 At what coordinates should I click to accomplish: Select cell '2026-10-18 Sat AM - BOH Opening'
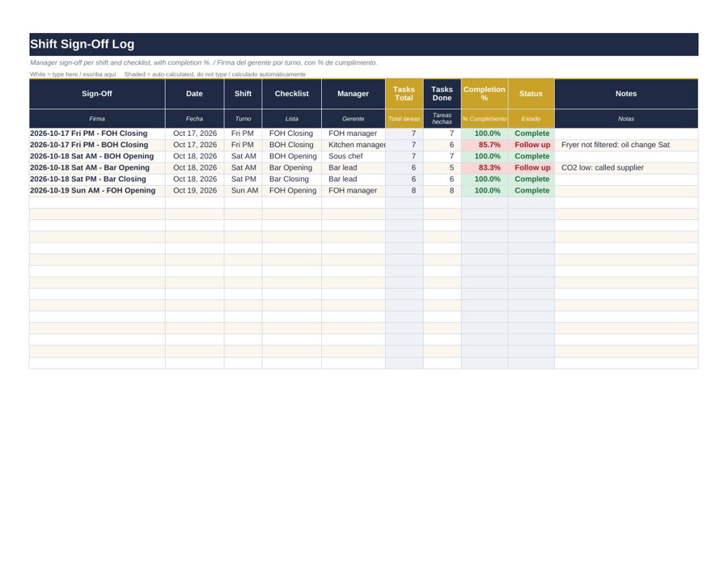(x=97, y=156)
